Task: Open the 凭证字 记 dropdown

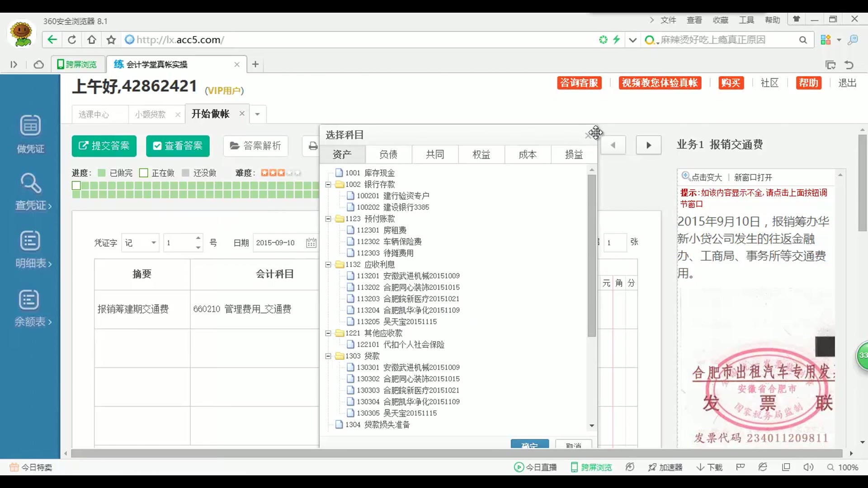Action: pyautogui.click(x=154, y=243)
